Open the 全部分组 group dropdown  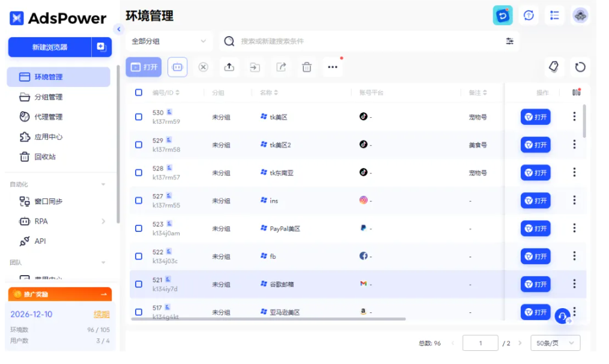[x=169, y=41]
